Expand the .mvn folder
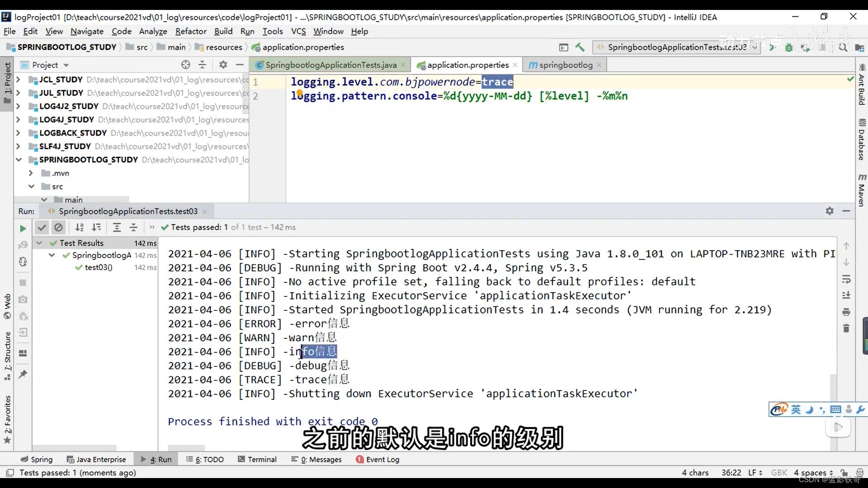868x488 pixels. point(31,173)
